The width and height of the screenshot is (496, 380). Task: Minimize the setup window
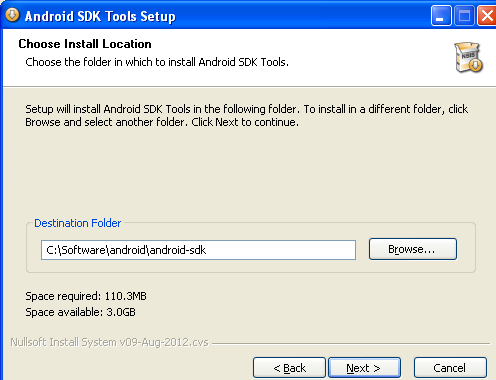pos(441,15)
